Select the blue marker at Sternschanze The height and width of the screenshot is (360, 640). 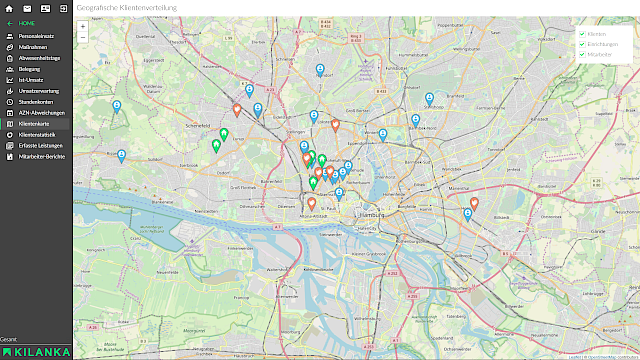tap(339, 193)
